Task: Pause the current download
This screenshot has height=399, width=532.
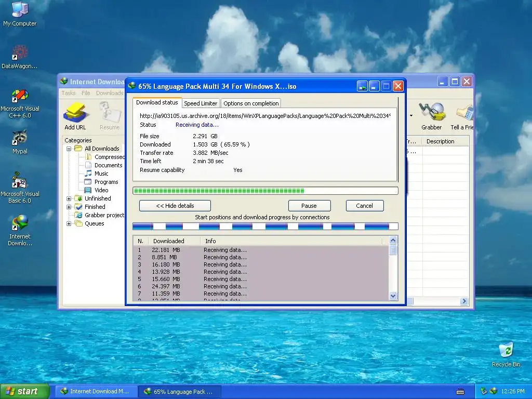Action: tap(310, 206)
